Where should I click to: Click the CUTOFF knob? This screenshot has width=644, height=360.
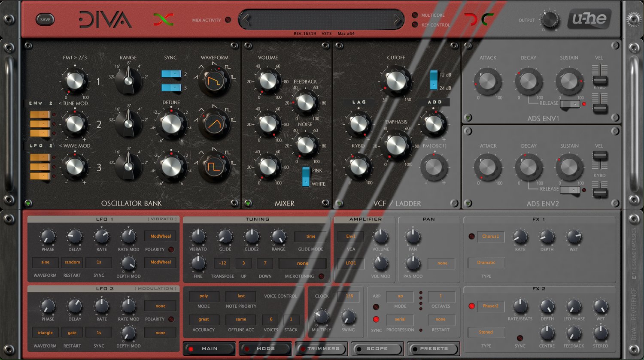click(x=395, y=81)
